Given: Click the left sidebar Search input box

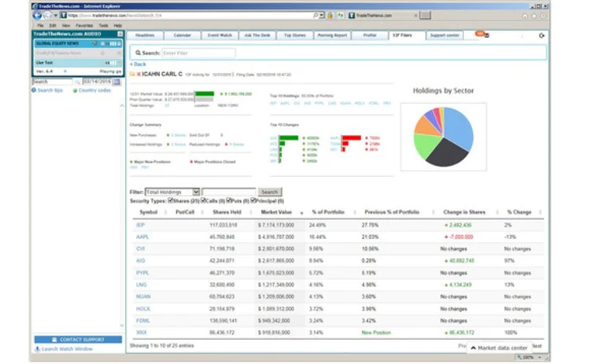Looking at the screenshot, I should (52, 82).
